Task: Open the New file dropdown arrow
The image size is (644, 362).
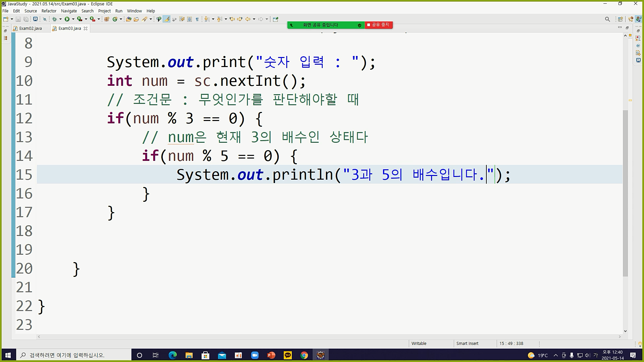Action: click(x=12, y=19)
